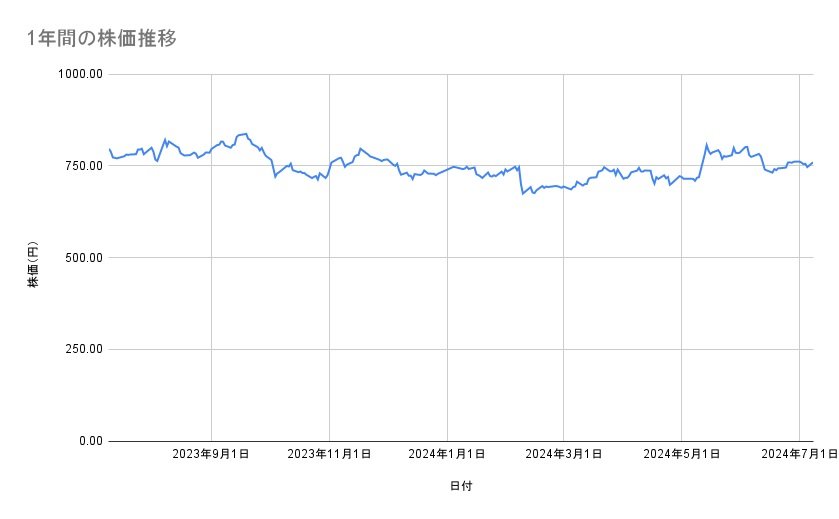Click the rightmost end point of the line
The width and height of the screenshot is (839, 519).
(812, 162)
